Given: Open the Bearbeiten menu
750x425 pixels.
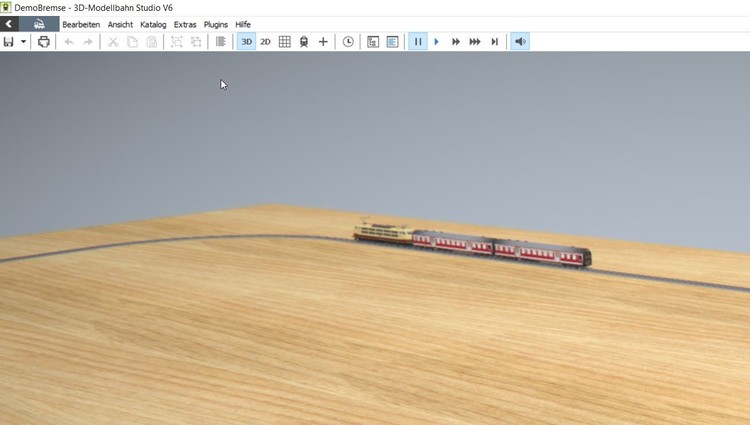Looking at the screenshot, I should [x=81, y=24].
